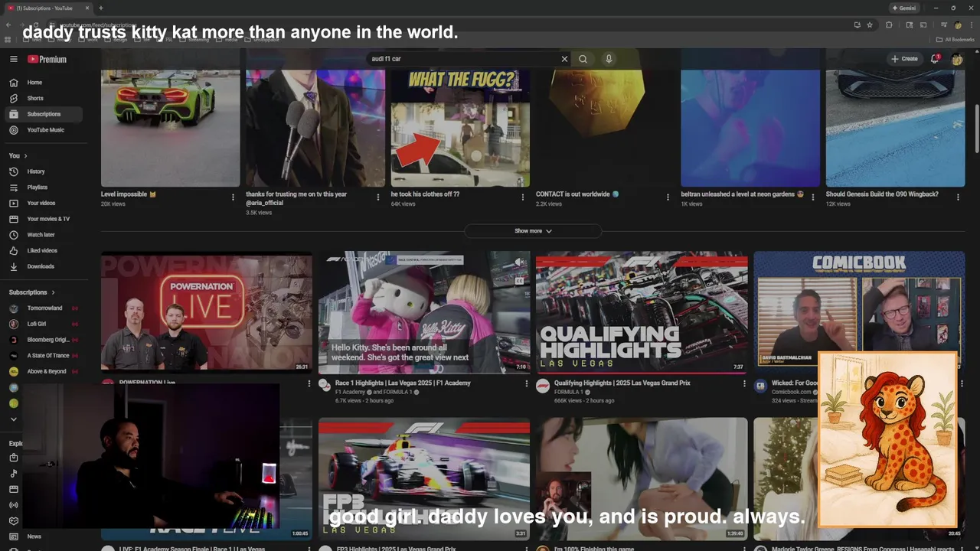Open Home in the sidebar

click(x=44, y=83)
